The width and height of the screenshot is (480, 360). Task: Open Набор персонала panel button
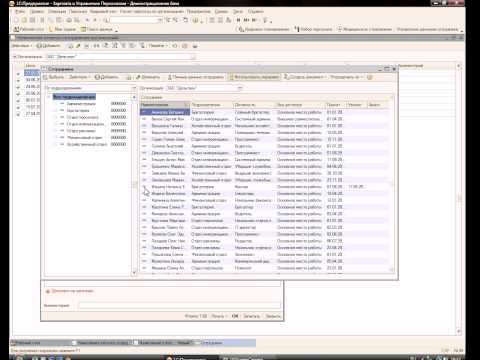pyautogui.click(x=313, y=29)
